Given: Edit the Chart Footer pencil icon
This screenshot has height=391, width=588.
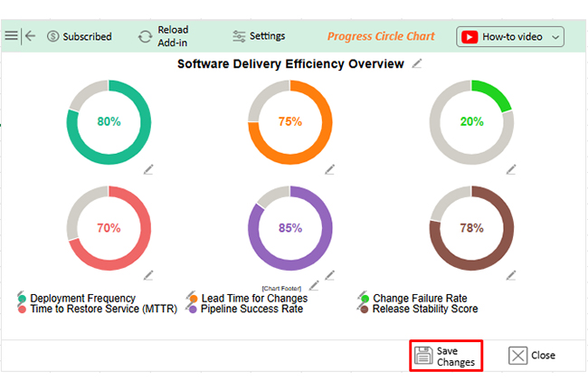Looking at the screenshot, I should (314, 285).
